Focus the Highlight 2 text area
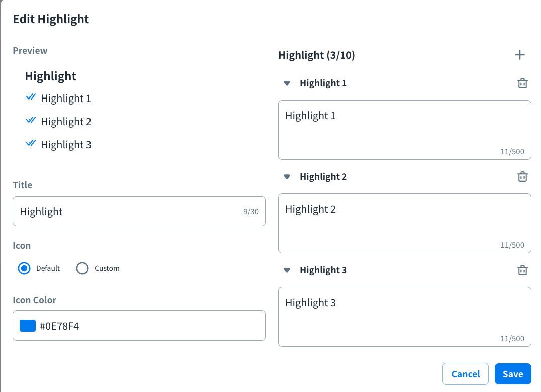541x392 pixels. click(x=404, y=223)
